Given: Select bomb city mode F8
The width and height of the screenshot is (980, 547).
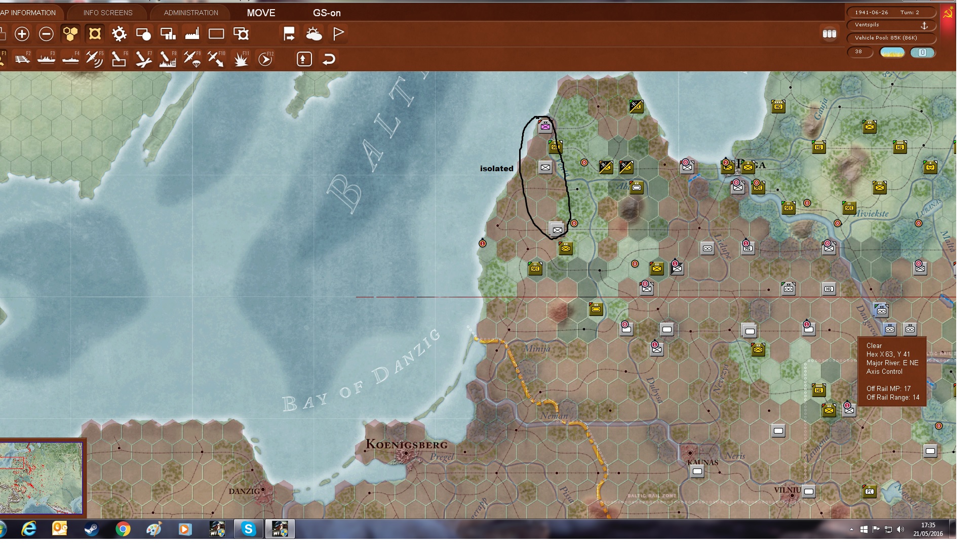Looking at the screenshot, I should pos(168,59).
